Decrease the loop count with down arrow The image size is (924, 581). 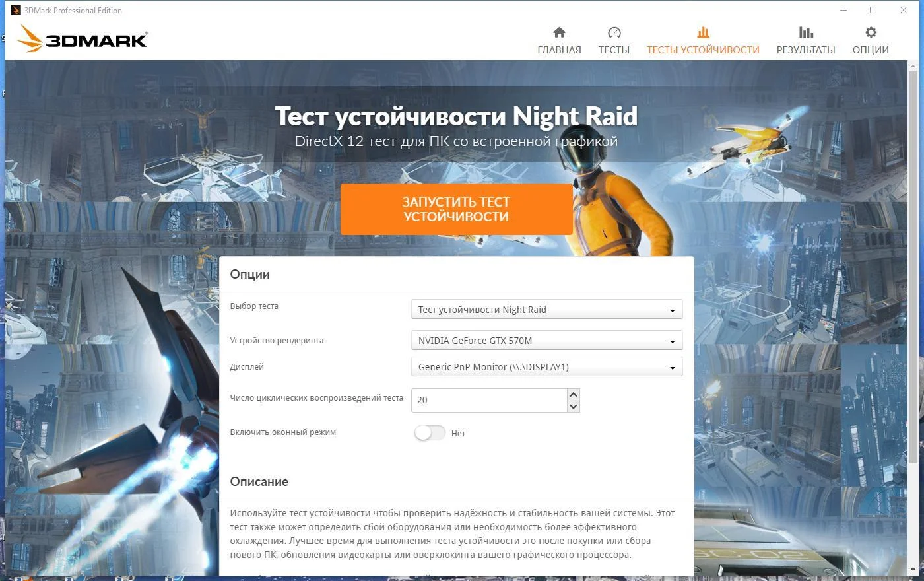tap(573, 406)
